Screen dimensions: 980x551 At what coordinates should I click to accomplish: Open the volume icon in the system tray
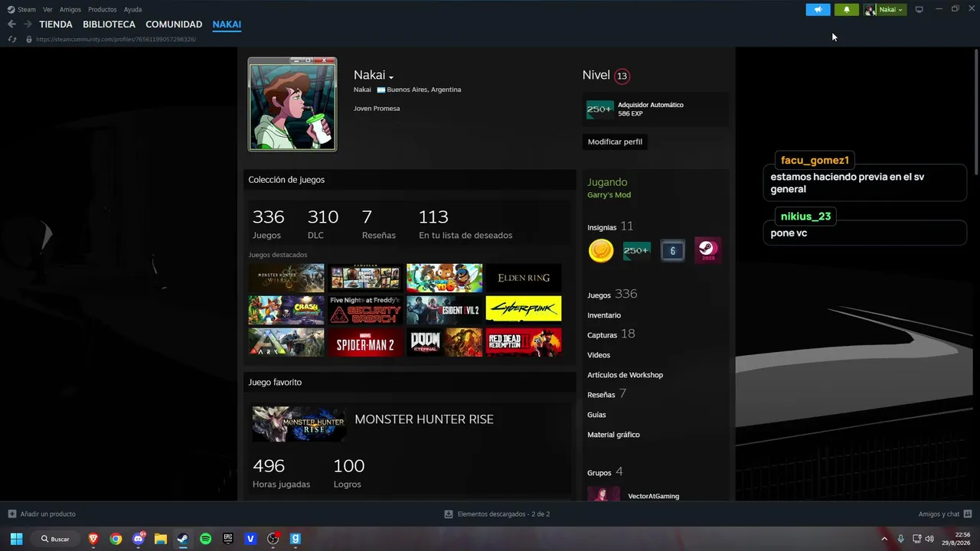[x=929, y=539]
